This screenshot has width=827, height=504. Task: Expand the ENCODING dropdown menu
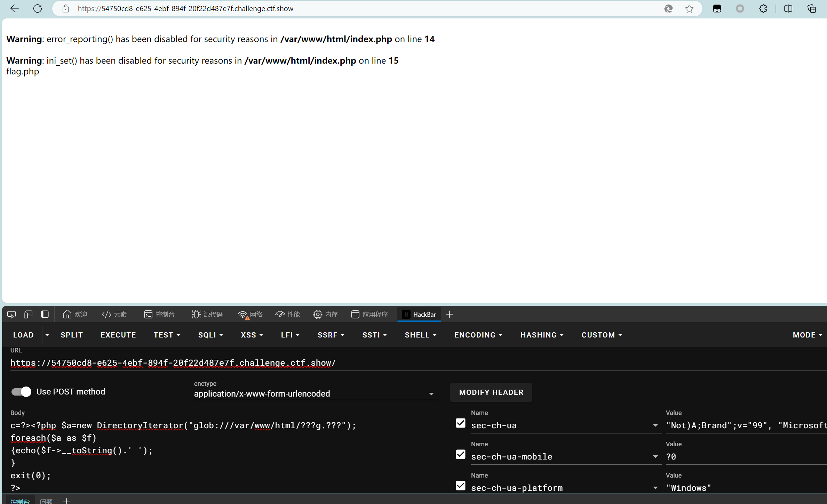[x=478, y=335]
